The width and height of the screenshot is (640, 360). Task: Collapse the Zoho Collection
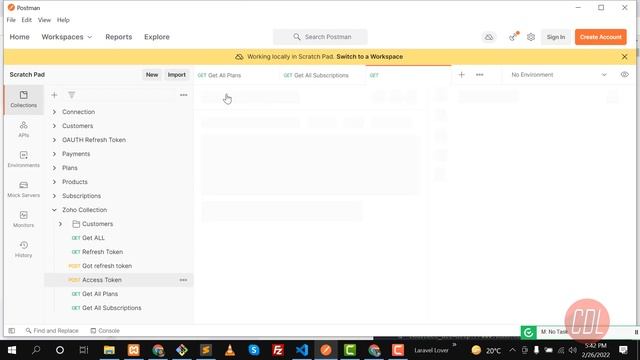[54, 210]
